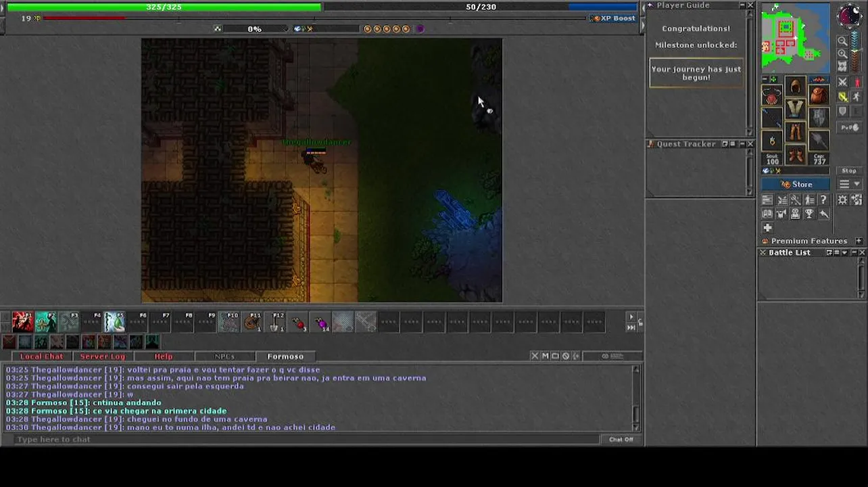Open the question mark help icon

point(823,200)
